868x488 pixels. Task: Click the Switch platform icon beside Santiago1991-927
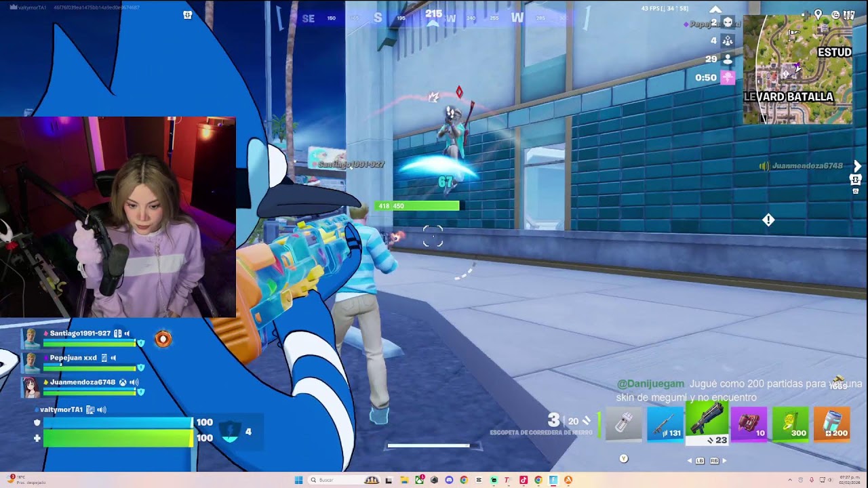coord(117,333)
